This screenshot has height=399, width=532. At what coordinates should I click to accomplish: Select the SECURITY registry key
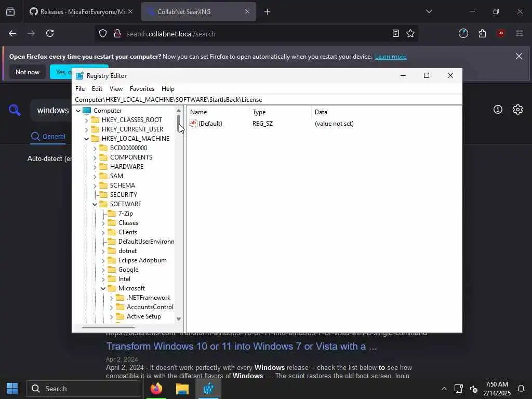tap(124, 195)
